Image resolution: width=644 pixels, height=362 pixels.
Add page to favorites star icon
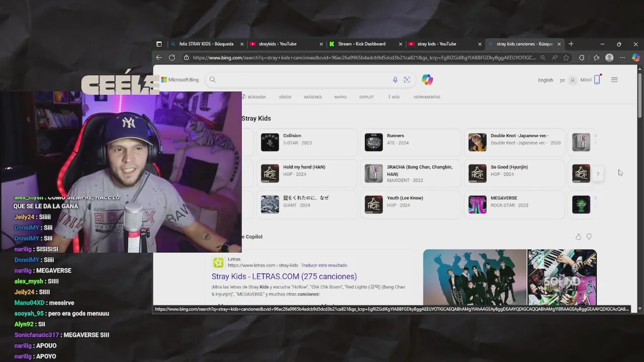tap(566, 58)
